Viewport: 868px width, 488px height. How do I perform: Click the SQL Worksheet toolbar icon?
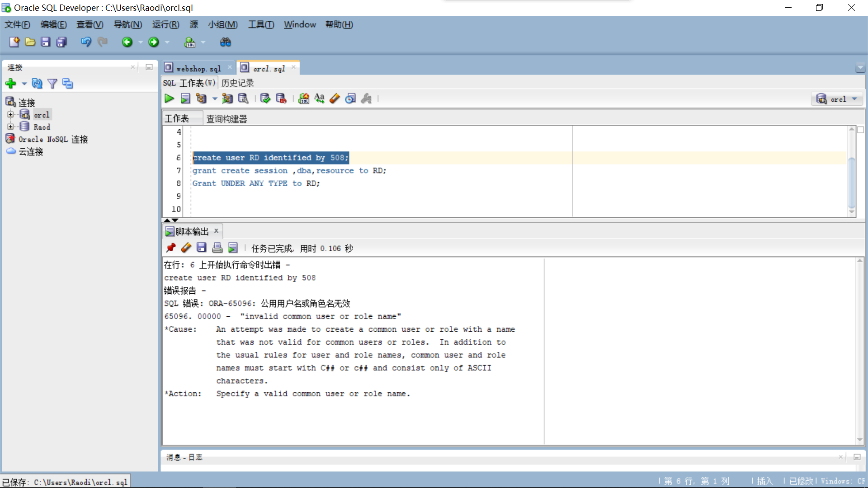point(190,42)
